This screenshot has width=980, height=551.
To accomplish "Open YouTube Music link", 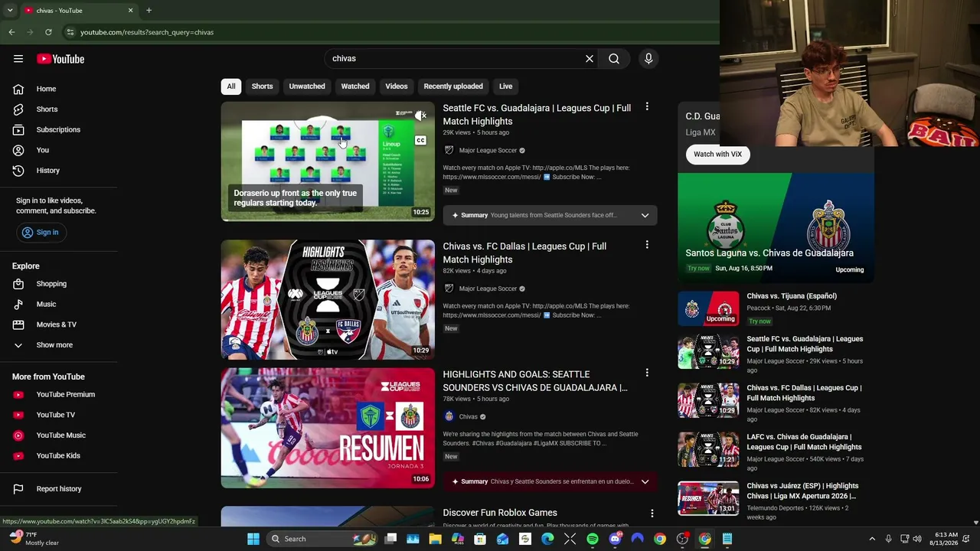I will pyautogui.click(x=61, y=435).
